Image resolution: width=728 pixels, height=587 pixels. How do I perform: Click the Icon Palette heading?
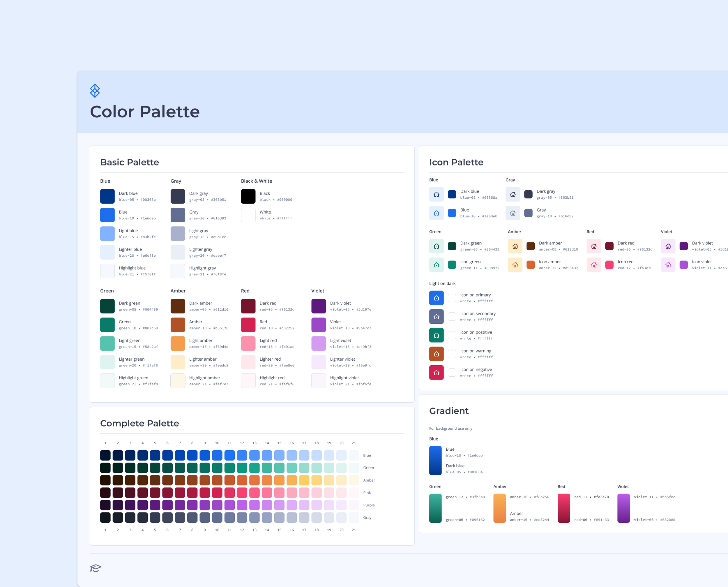pyautogui.click(x=456, y=162)
